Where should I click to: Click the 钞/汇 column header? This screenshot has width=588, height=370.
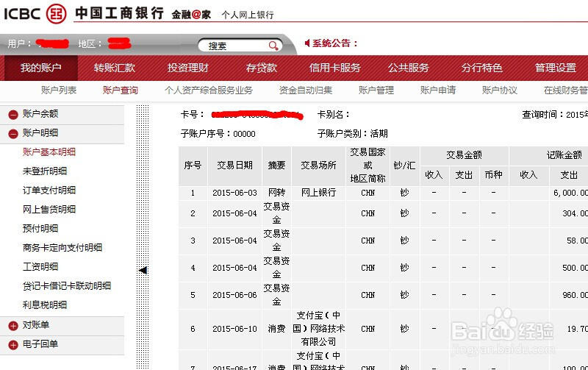point(405,166)
